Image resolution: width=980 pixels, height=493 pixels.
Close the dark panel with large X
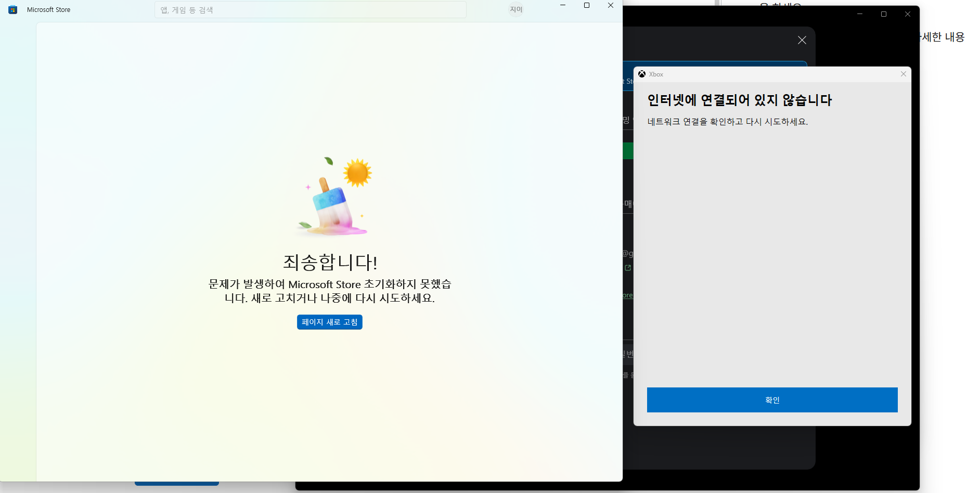coord(802,40)
